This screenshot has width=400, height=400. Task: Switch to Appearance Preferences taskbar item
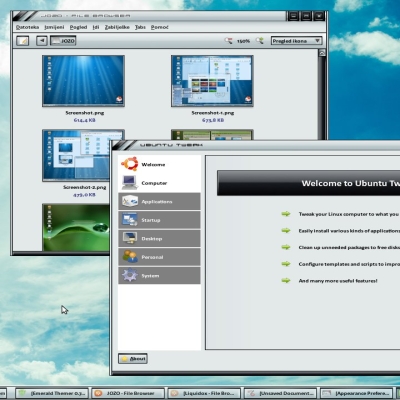356,393
